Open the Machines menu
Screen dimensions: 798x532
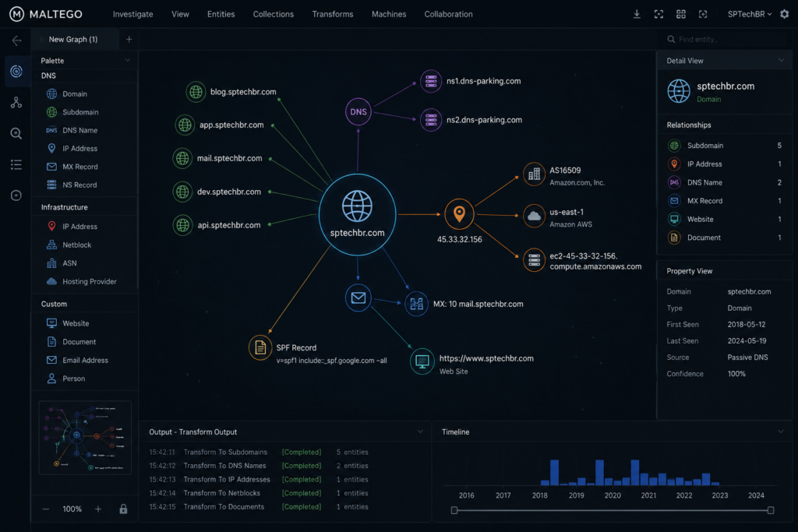click(389, 14)
